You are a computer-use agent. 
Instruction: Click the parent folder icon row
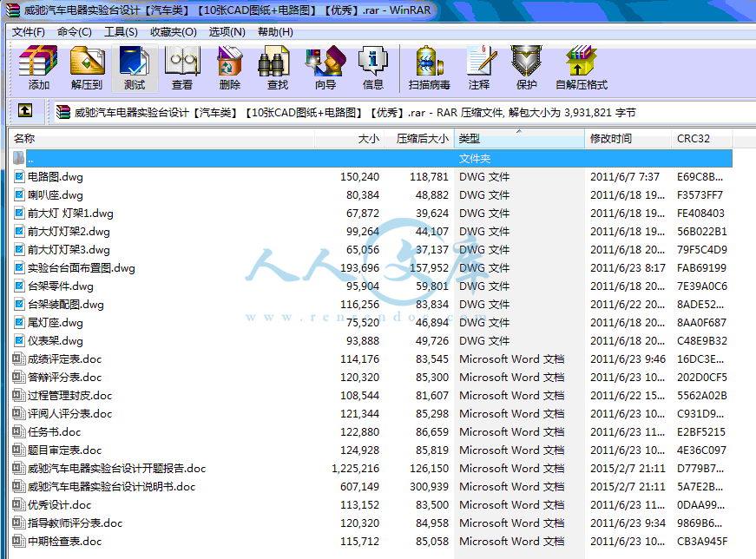tap(371, 158)
